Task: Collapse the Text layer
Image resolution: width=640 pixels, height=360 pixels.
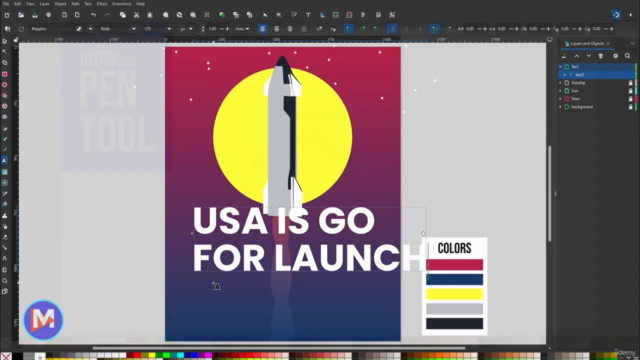Action: pos(560,67)
